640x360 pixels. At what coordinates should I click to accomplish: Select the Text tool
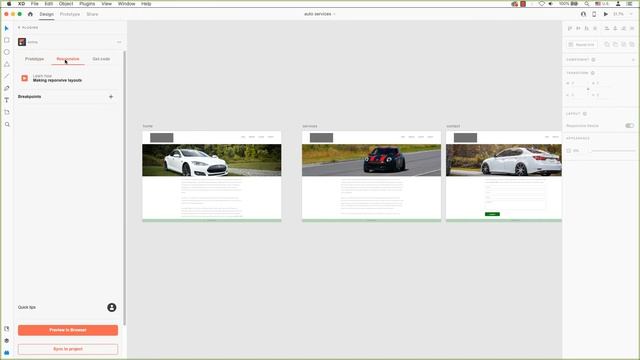tap(7, 100)
